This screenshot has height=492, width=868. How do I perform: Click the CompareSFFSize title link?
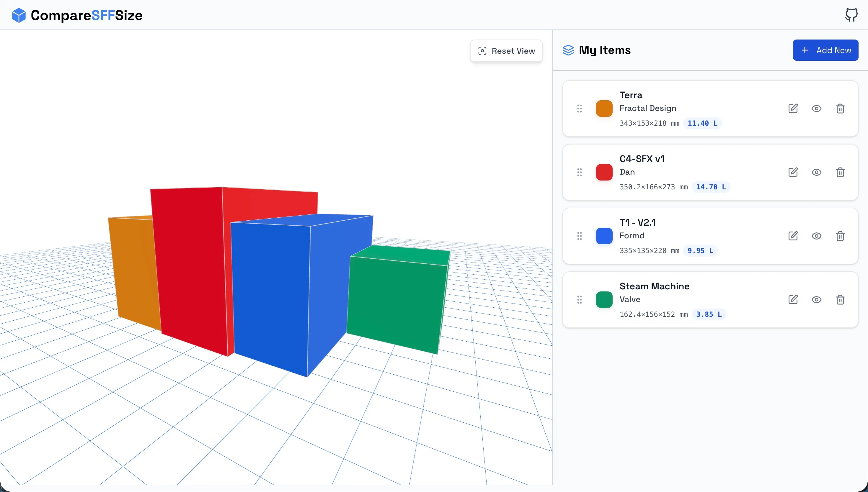(87, 15)
